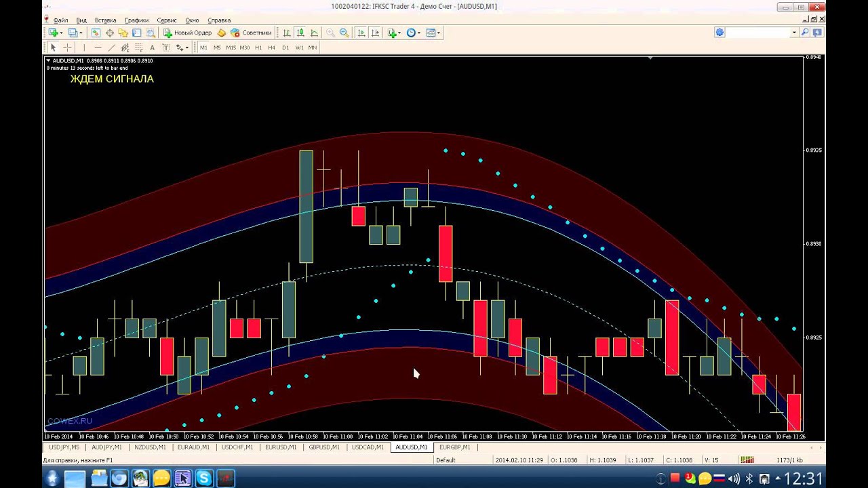
Task: Open Terminal panel icon
Action: click(136, 33)
